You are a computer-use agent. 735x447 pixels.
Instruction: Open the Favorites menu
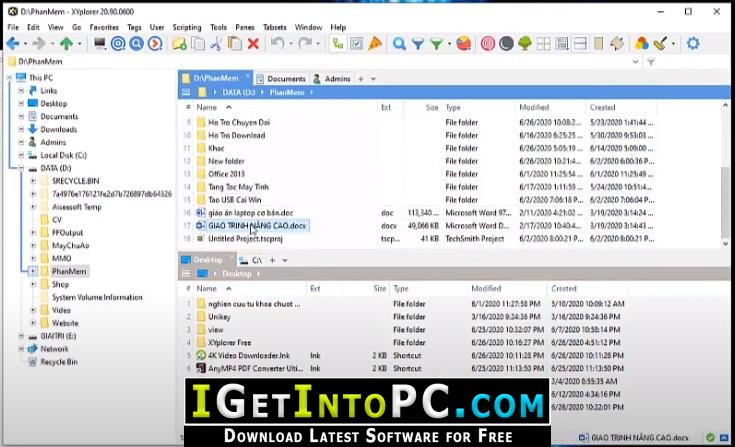[104, 27]
